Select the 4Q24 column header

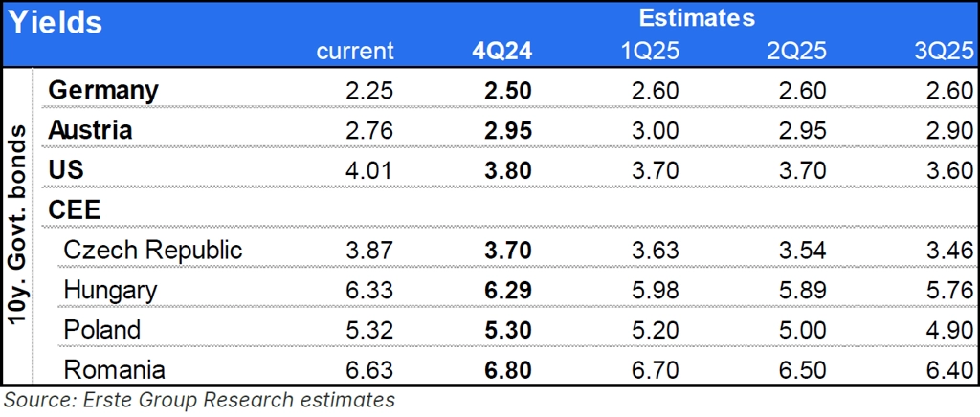coord(501,51)
